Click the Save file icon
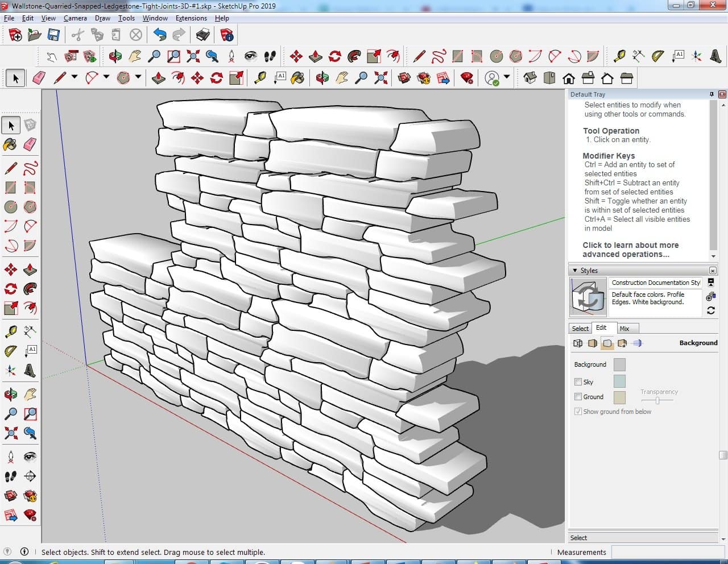Viewport: 728px width, 564px height. [x=53, y=35]
